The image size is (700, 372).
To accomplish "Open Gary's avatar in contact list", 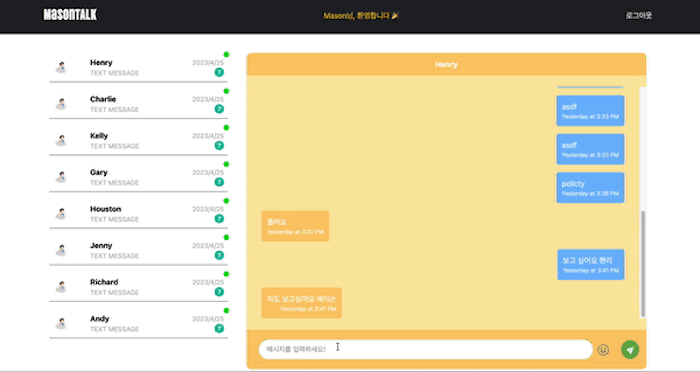I will click(x=61, y=177).
